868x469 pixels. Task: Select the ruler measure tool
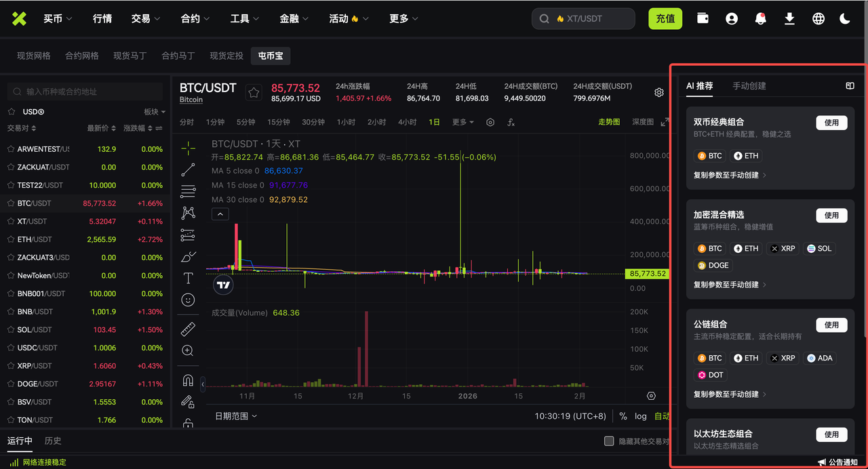pos(188,329)
